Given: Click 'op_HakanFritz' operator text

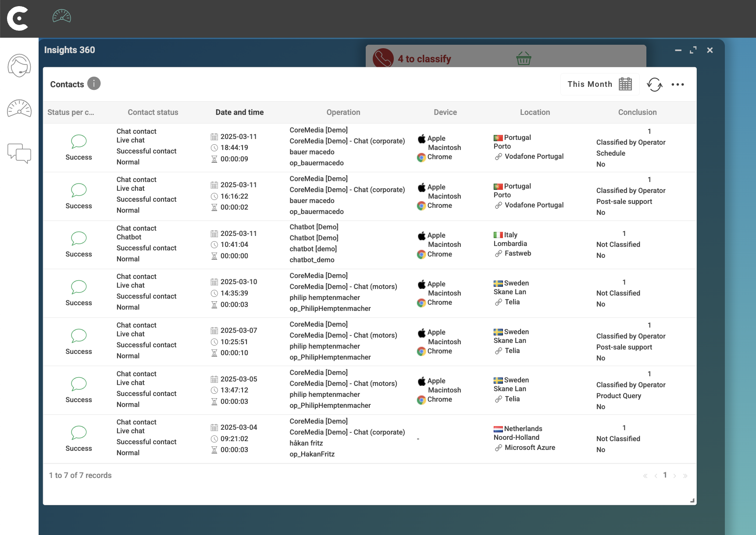Looking at the screenshot, I should [312, 454].
